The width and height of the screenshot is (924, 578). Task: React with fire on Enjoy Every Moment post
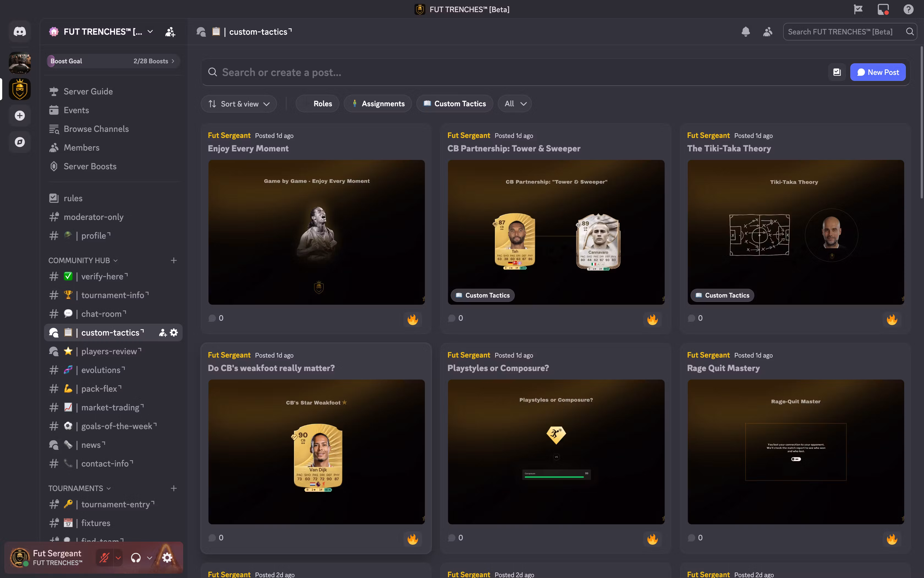point(413,319)
